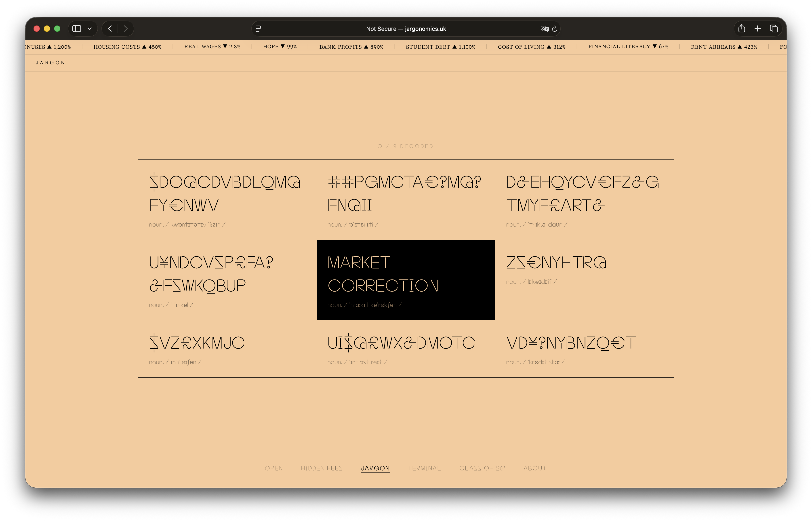Click FINANCIAL LITERACY ticker entry
The width and height of the screenshot is (812, 521).
628,47
